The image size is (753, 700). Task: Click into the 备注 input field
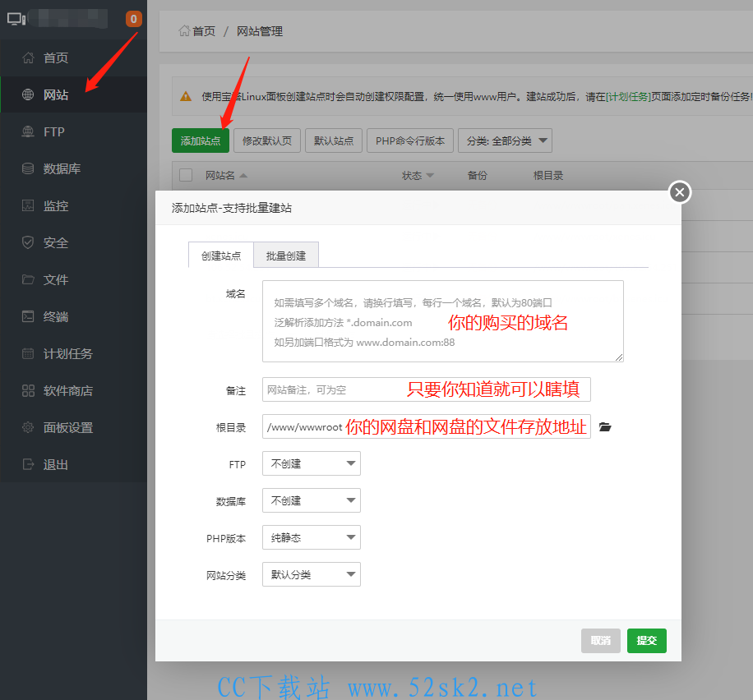427,389
